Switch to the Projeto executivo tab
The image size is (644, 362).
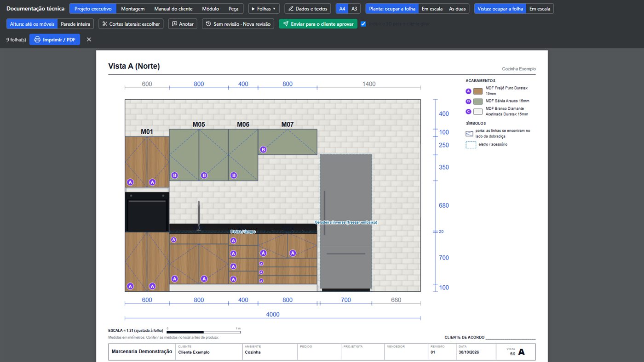(x=93, y=9)
